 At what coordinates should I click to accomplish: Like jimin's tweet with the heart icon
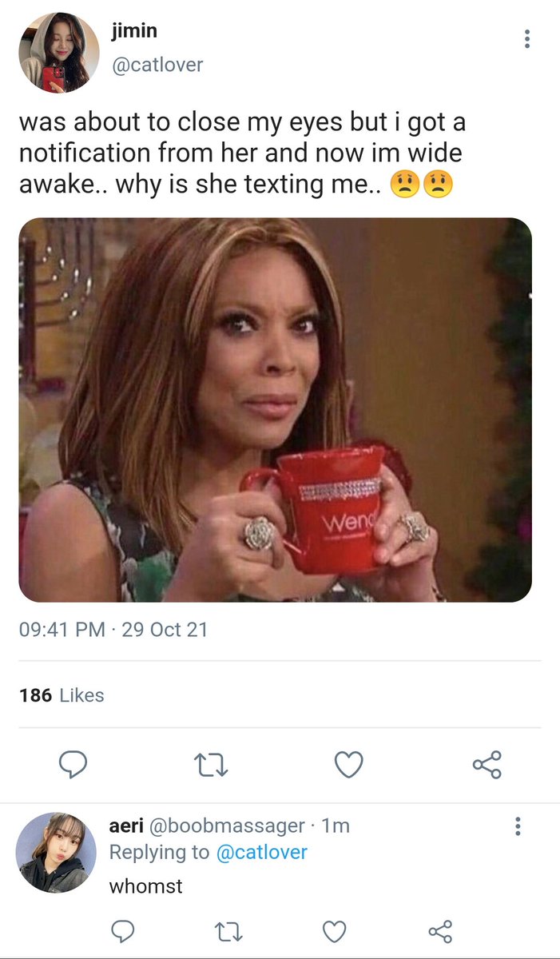click(348, 765)
